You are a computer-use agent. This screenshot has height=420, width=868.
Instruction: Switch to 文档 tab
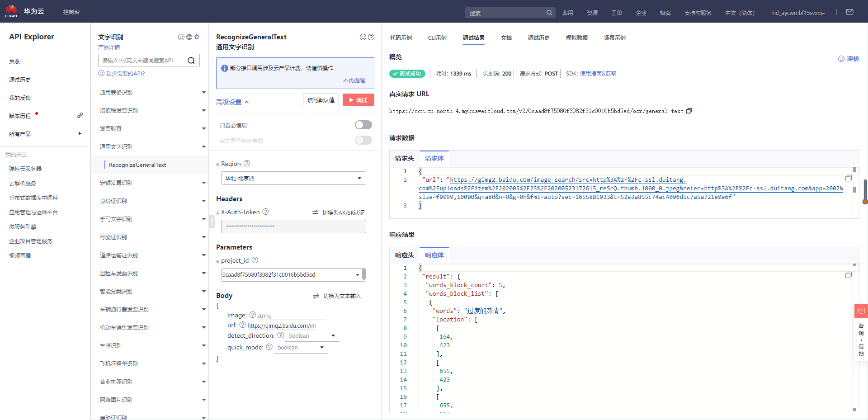(506, 38)
